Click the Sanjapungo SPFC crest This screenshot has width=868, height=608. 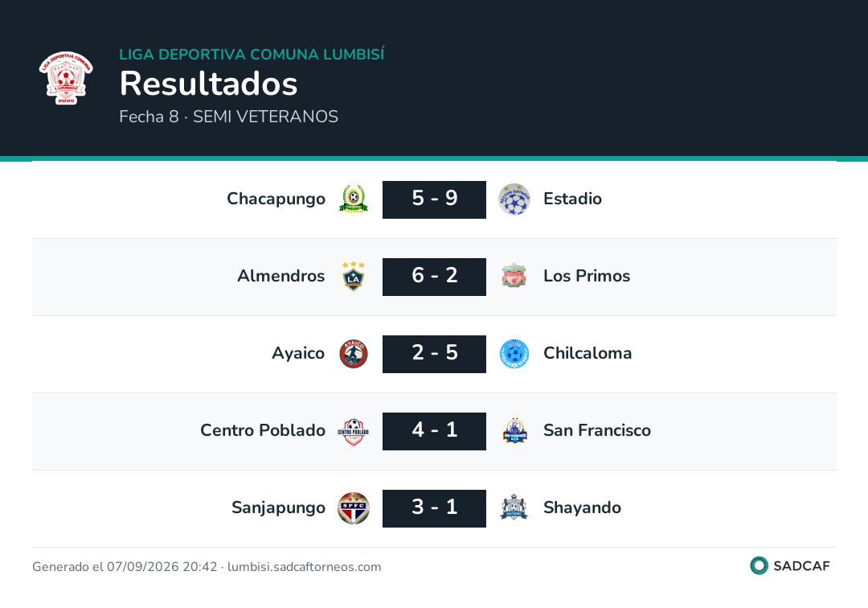click(x=354, y=508)
